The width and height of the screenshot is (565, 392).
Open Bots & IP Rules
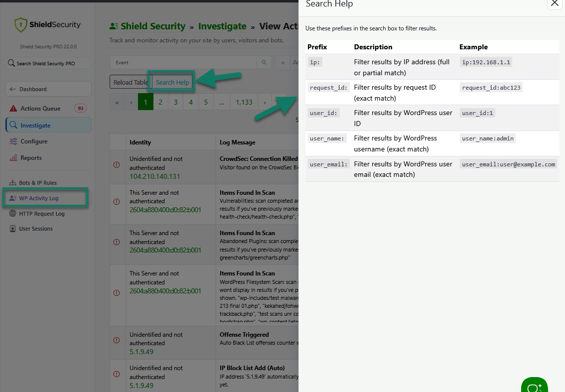point(38,183)
